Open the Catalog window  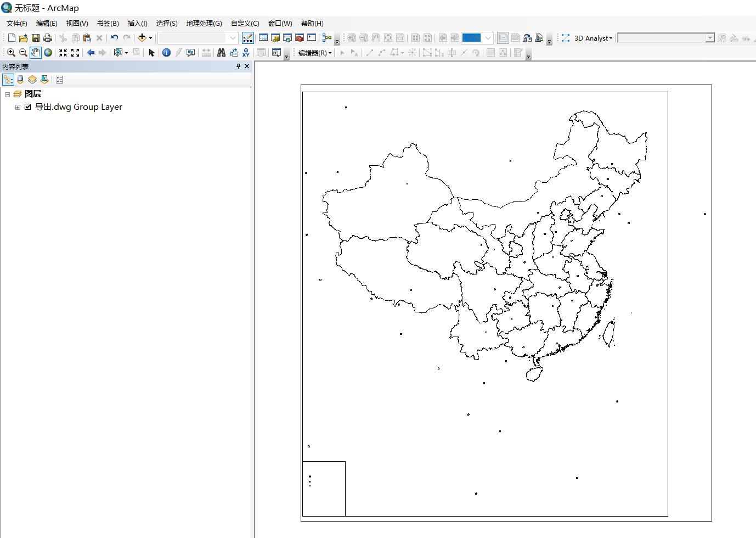[x=275, y=38]
